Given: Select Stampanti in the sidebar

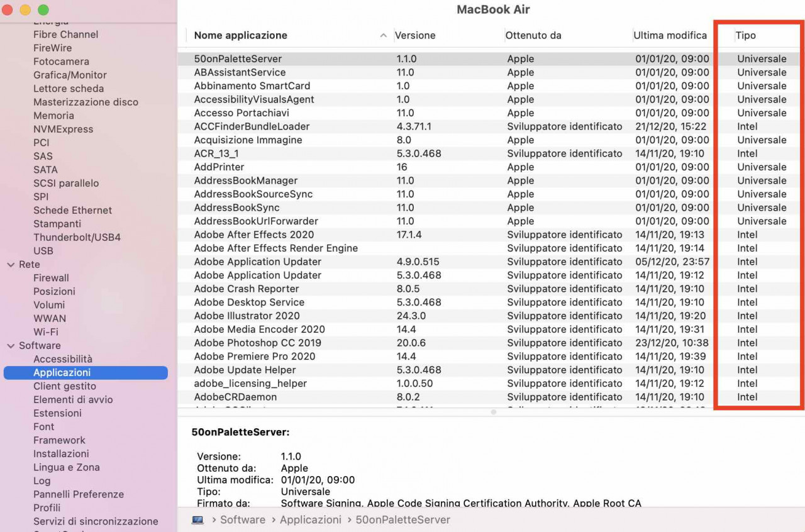Looking at the screenshot, I should [57, 224].
